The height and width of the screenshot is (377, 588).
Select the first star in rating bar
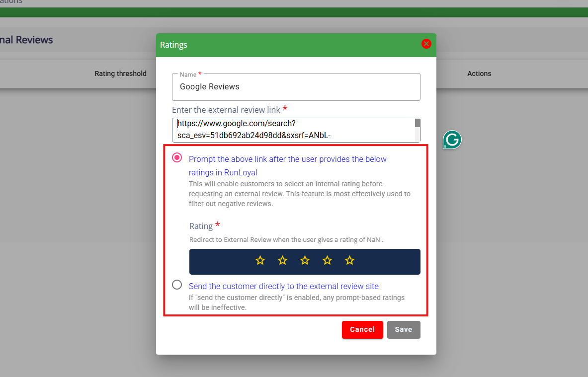[260, 260]
